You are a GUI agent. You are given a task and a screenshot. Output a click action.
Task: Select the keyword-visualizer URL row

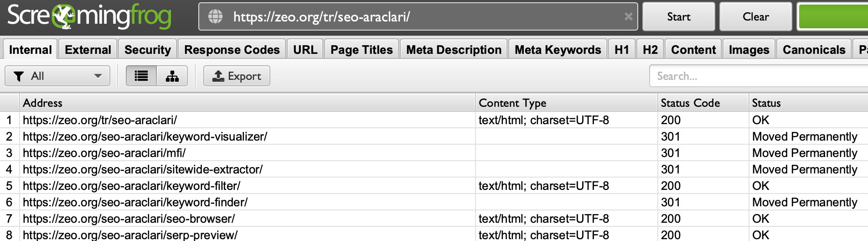[434, 136]
